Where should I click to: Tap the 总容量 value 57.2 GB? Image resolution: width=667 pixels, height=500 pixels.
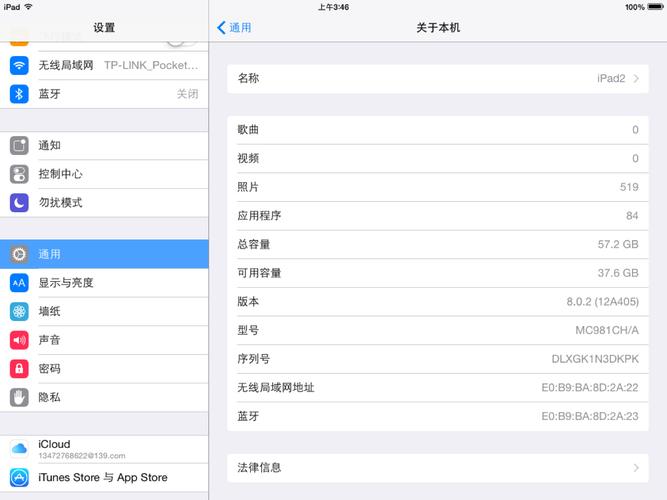coord(618,244)
